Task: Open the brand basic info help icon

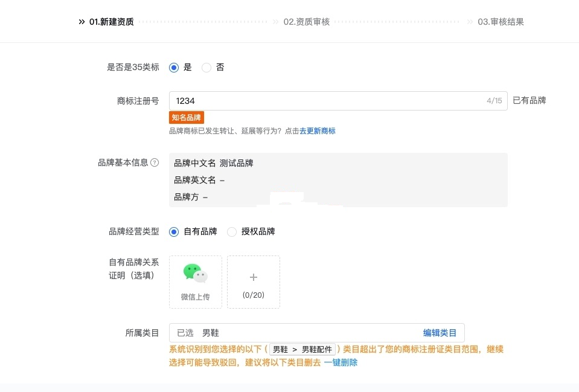Action: pos(155,162)
